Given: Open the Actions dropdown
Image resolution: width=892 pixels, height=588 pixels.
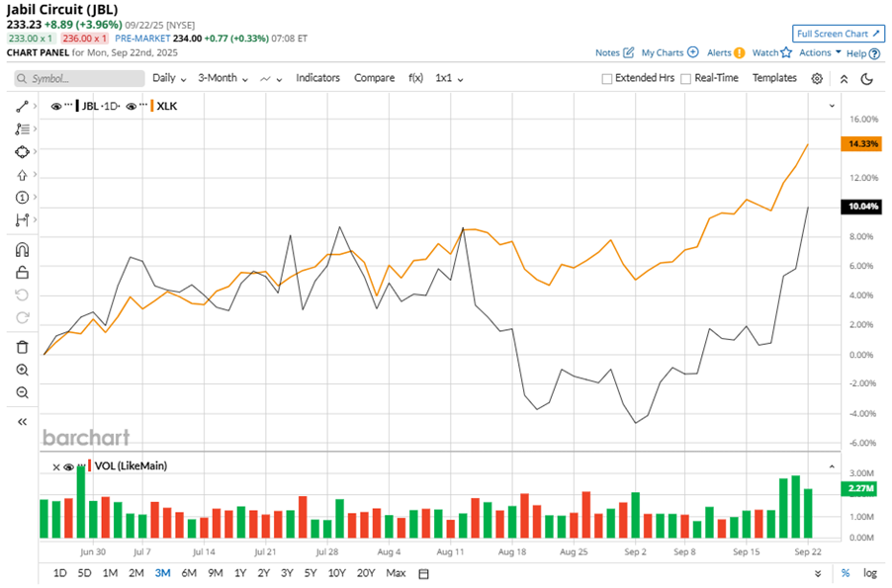Looking at the screenshot, I should click(x=820, y=52).
